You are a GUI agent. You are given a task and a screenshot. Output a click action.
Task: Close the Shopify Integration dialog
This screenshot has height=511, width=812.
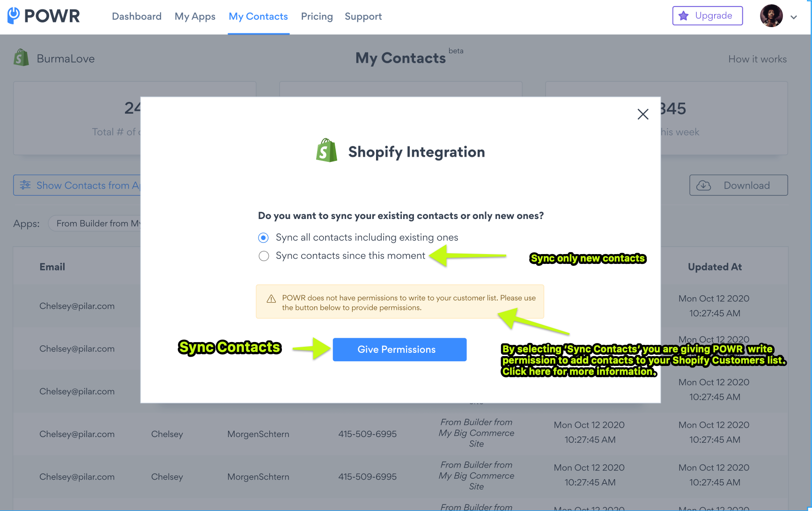tap(642, 114)
